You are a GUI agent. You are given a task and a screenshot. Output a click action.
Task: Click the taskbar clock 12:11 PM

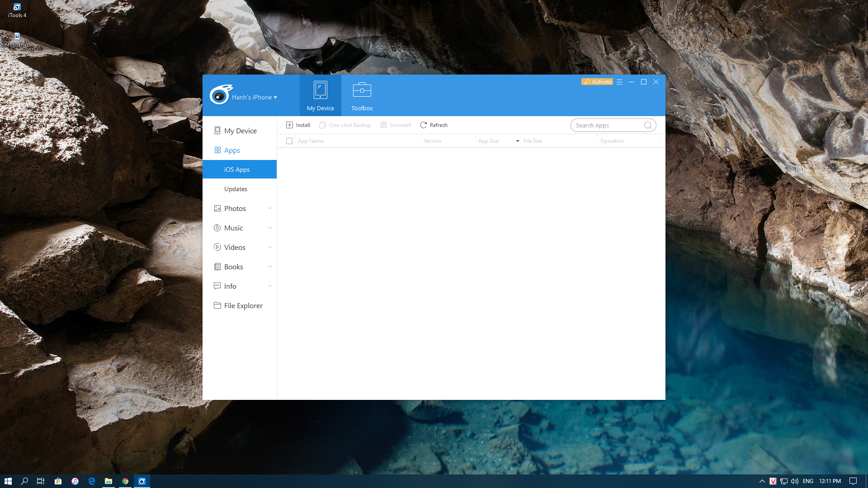coord(830,481)
